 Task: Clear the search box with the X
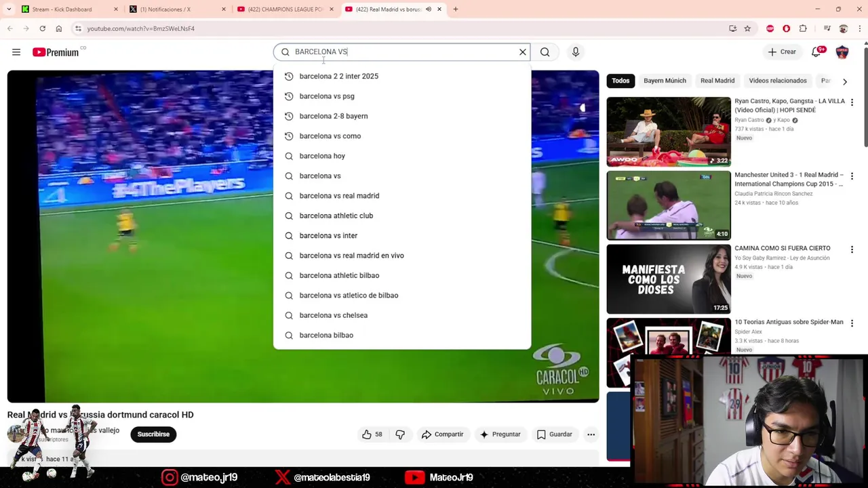(x=523, y=52)
